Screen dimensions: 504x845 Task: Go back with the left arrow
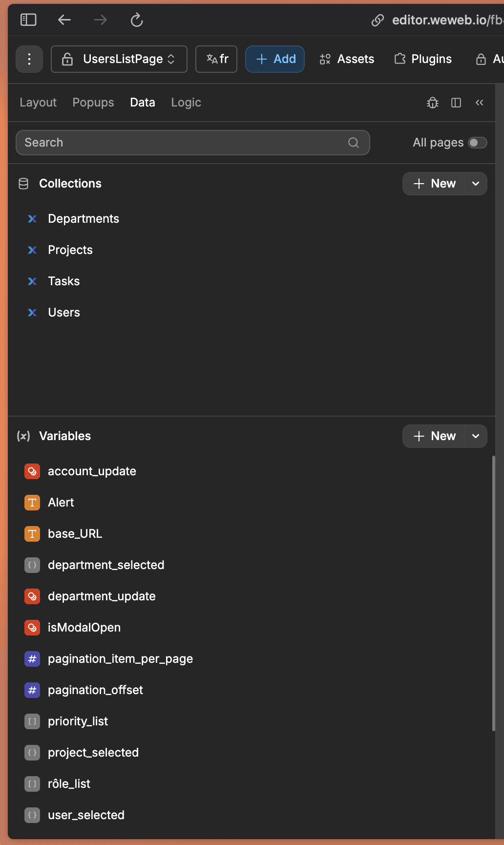tap(64, 20)
